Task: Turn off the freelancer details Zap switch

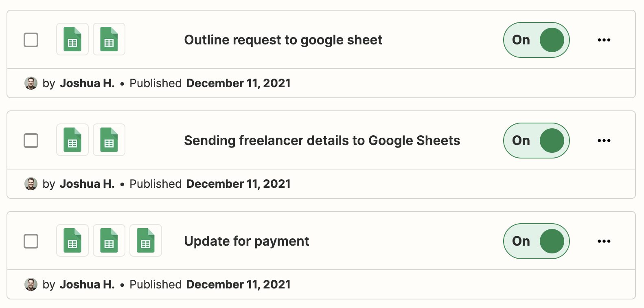Action: click(537, 141)
